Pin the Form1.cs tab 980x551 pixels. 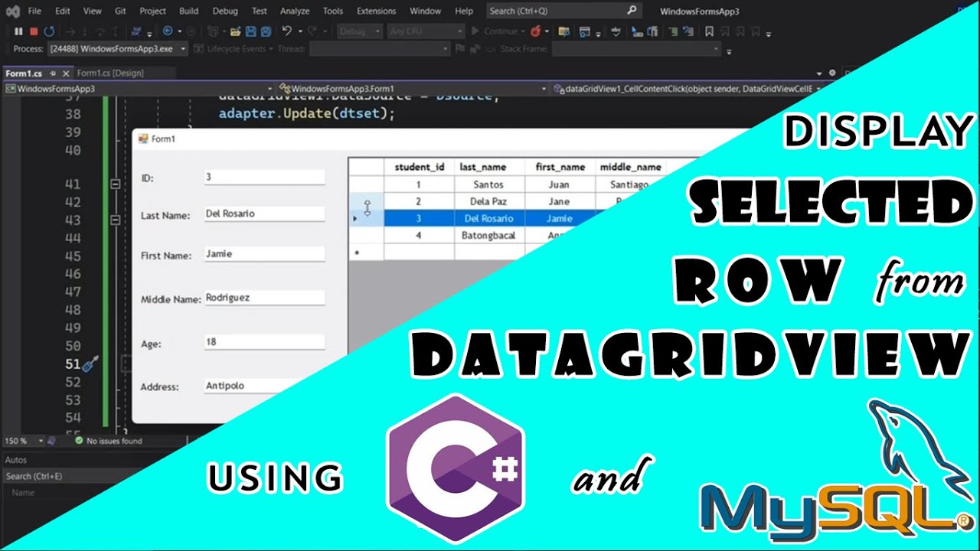(x=53, y=73)
